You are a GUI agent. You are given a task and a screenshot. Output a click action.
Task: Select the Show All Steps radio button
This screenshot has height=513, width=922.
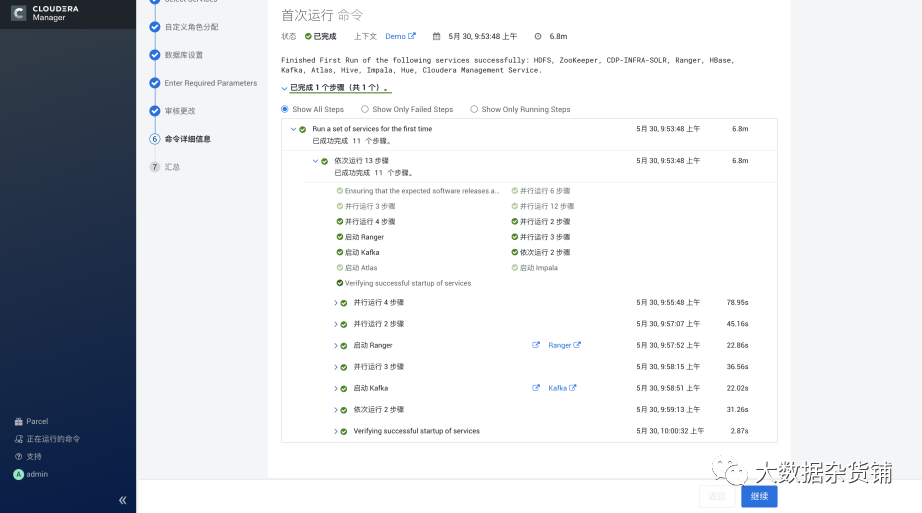click(x=285, y=109)
